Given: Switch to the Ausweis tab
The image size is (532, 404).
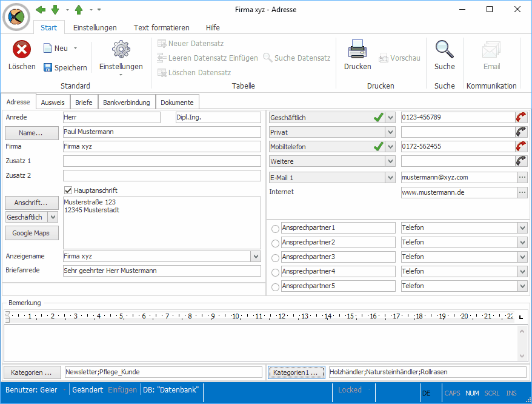Looking at the screenshot, I should click(x=53, y=103).
